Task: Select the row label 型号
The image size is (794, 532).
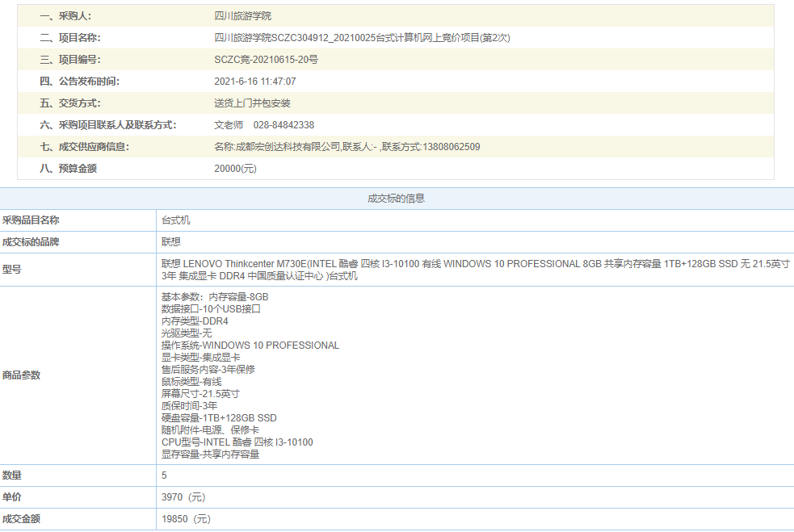Action: pos(11,270)
